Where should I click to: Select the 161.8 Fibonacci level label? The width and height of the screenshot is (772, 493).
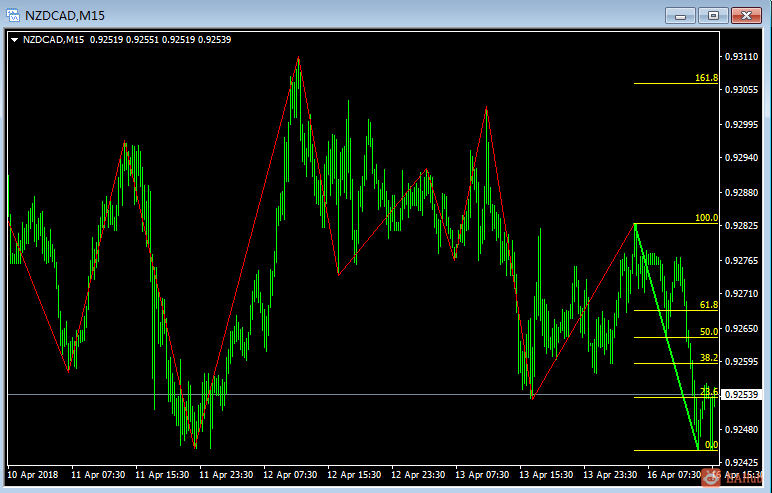point(706,78)
